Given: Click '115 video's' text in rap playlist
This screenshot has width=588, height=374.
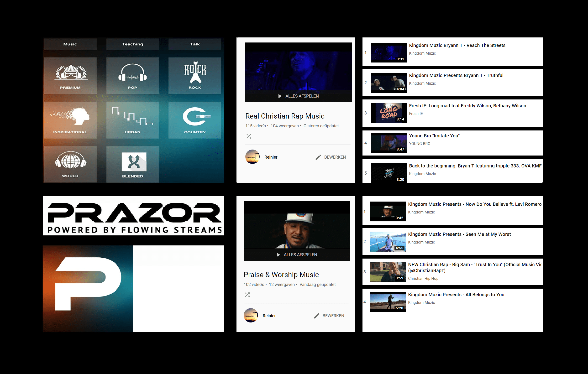Looking at the screenshot, I should coord(255,126).
